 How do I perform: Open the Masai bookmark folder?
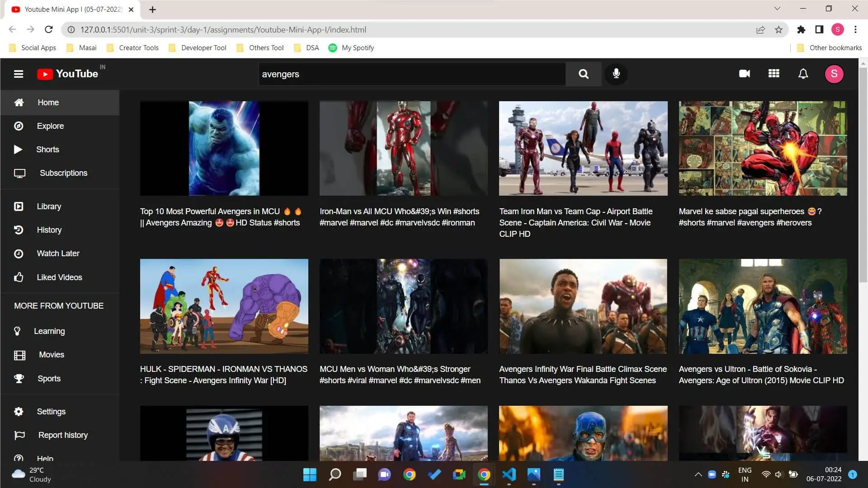click(x=81, y=48)
